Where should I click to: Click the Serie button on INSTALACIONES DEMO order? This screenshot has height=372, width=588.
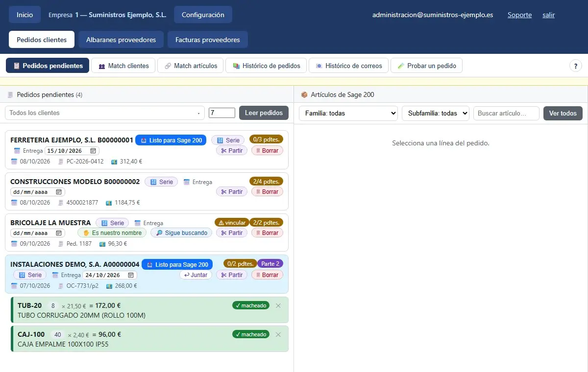tap(30, 275)
